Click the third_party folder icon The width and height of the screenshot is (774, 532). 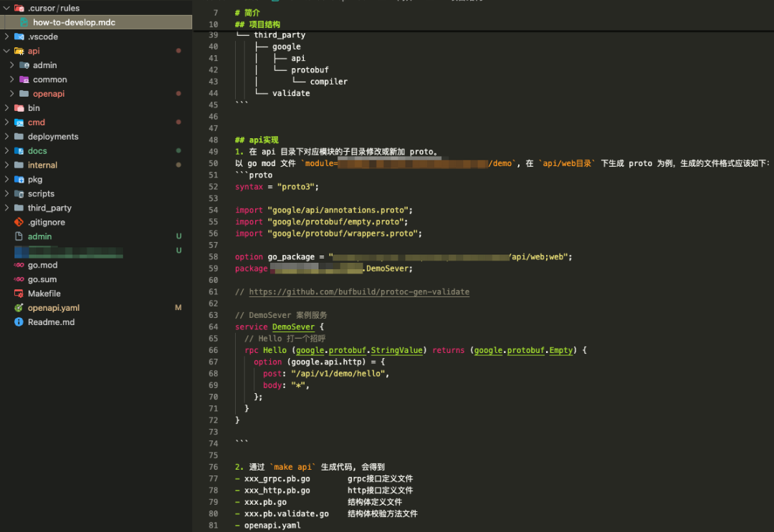[x=19, y=208]
